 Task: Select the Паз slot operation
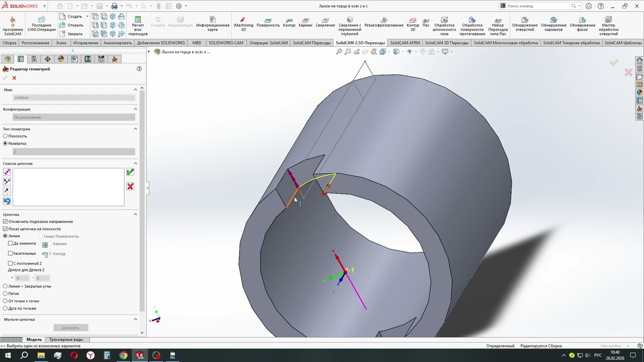click(426, 23)
